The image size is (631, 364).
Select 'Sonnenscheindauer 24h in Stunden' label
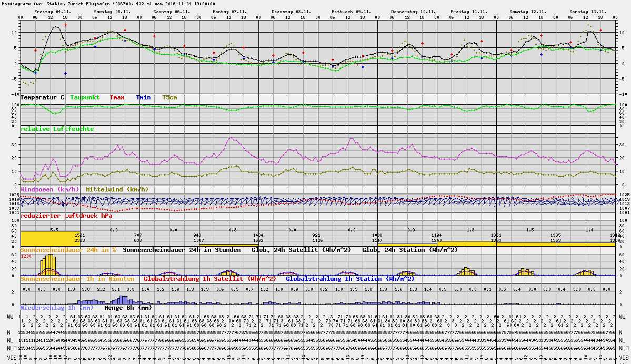click(x=182, y=250)
